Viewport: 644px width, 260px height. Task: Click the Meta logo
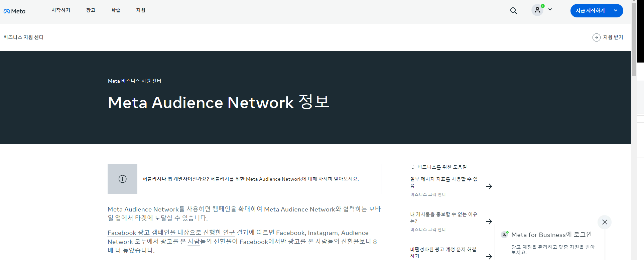14,11
